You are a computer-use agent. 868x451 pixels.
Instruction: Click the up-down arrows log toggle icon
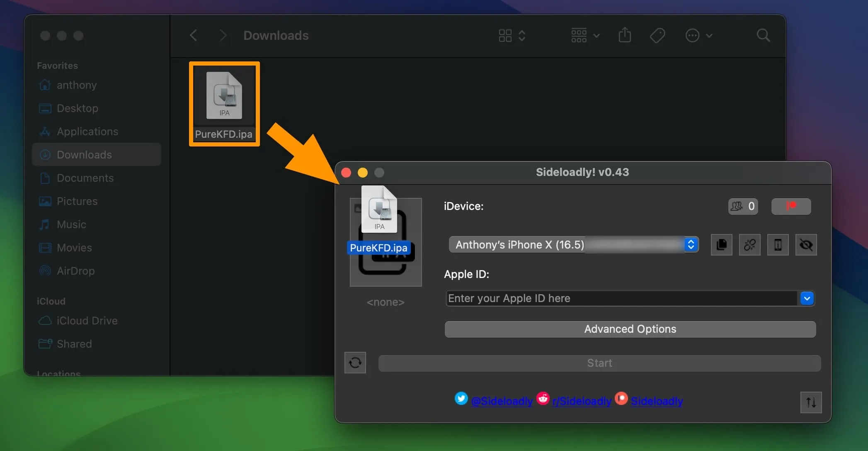811,402
